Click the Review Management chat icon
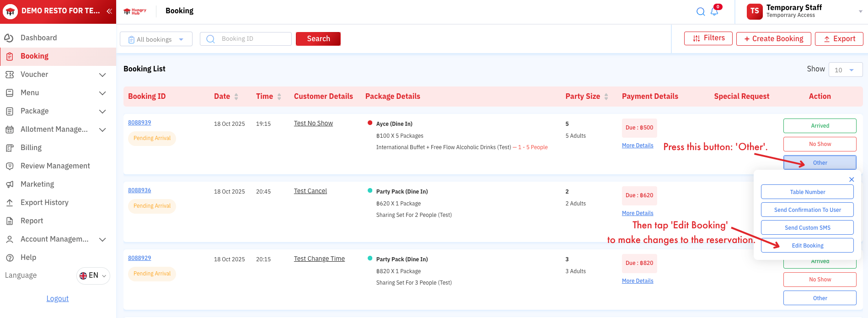Screen dimensions: 868x318 point(9,166)
